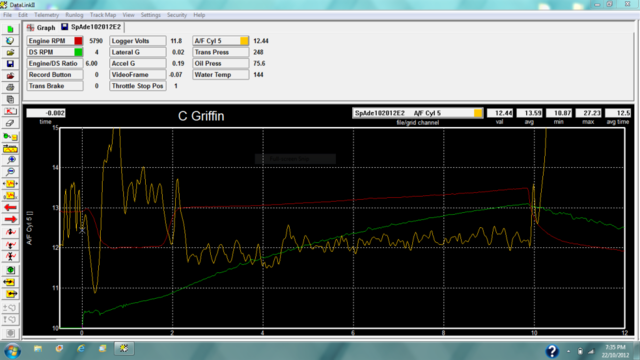Image resolution: width=640 pixels, height=360 pixels.
Task: Click the Throttle Stop Pos channel button
Action: [x=138, y=86]
